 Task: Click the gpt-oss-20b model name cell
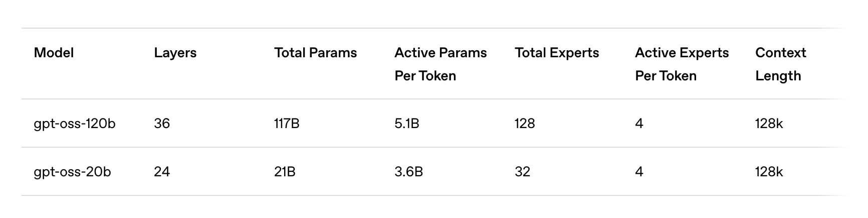coord(72,172)
